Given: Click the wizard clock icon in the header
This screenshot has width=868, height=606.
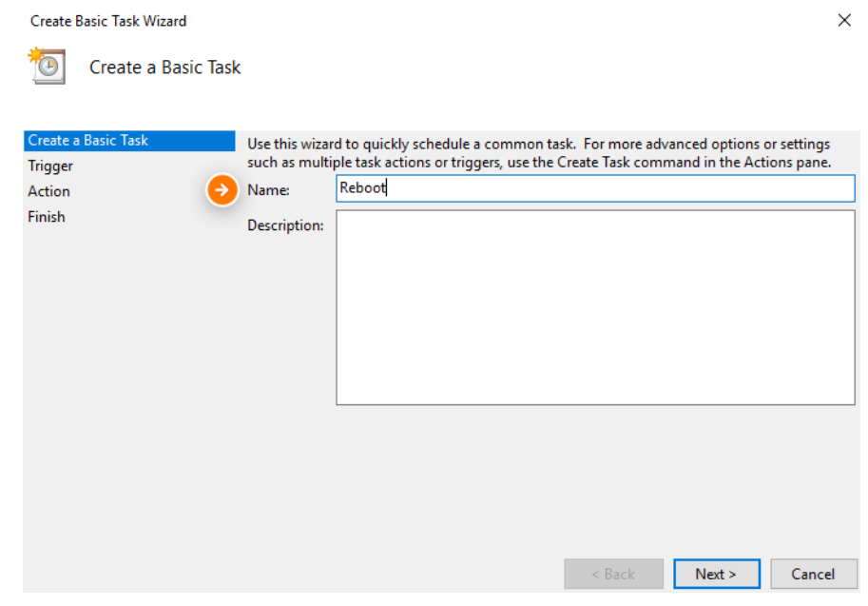Looking at the screenshot, I should click(x=48, y=66).
